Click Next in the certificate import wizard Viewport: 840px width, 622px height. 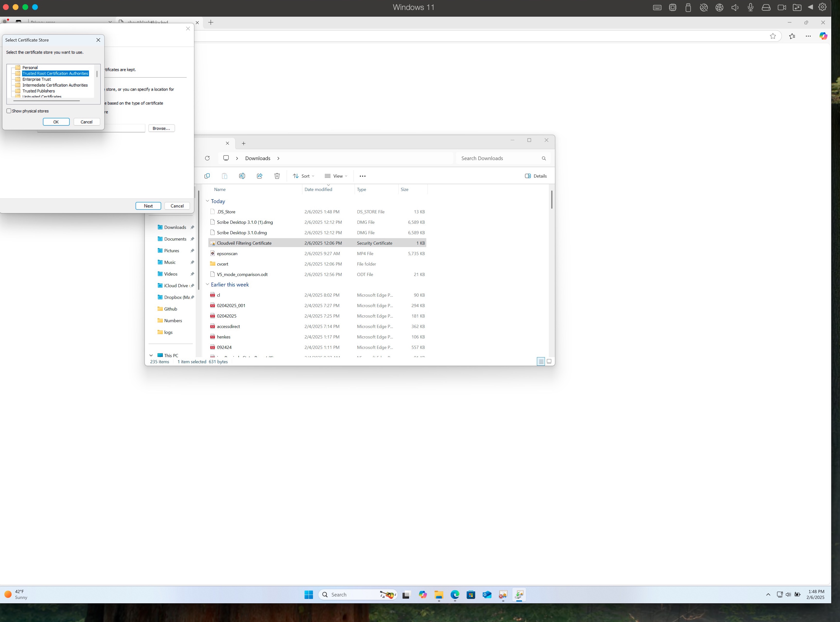pyautogui.click(x=149, y=206)
